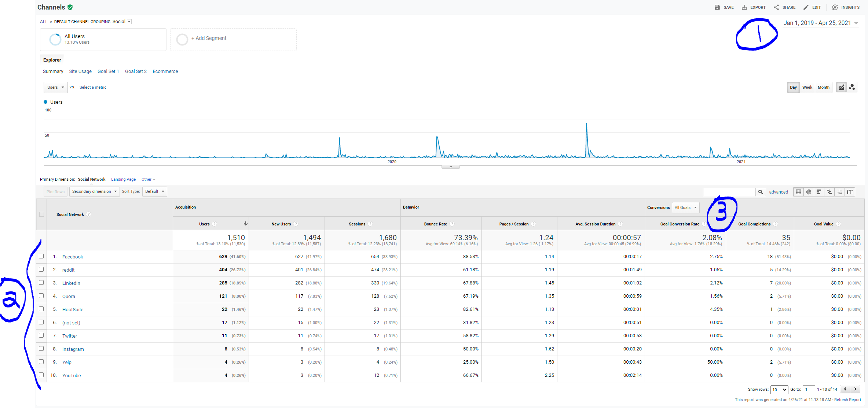Click the advanced filter link
The width and height of the screenshot is (868, 408).
tap(778, 192)
